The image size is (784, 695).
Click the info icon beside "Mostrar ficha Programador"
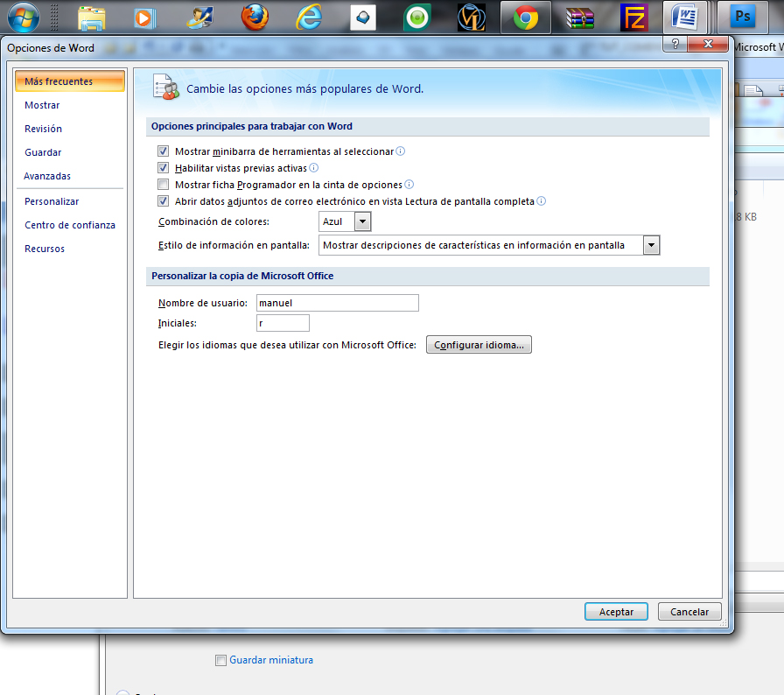pyautogui.click(x=408, y=185)
